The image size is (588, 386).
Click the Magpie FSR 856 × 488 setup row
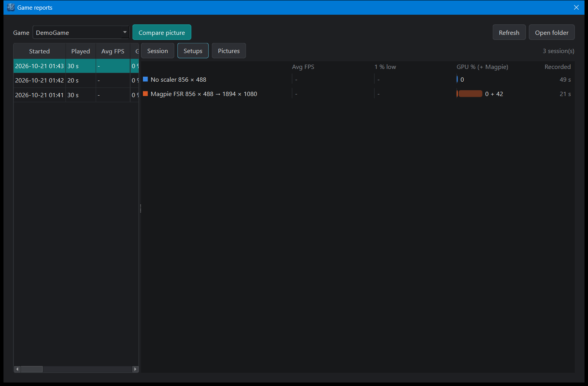(357, 94)
